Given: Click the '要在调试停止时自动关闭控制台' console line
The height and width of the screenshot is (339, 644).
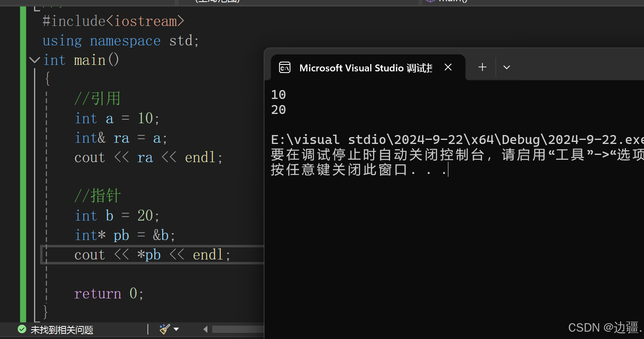Looking at the screenshot, I should coord(457,155).
